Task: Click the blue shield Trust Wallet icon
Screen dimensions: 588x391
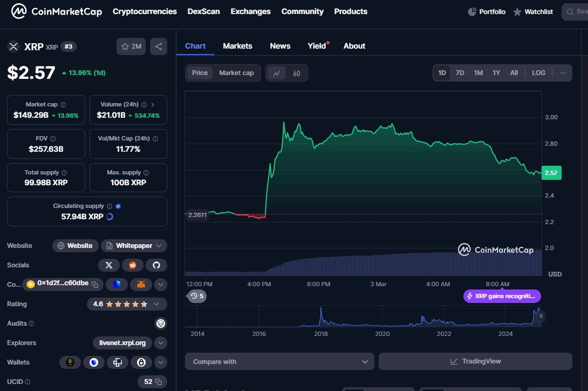Action: coord(117,285)
